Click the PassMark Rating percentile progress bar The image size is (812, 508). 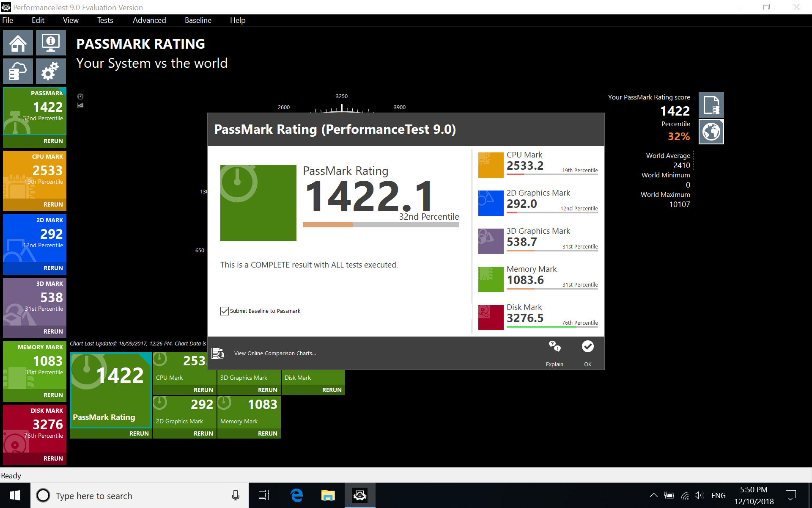(381, 225)
